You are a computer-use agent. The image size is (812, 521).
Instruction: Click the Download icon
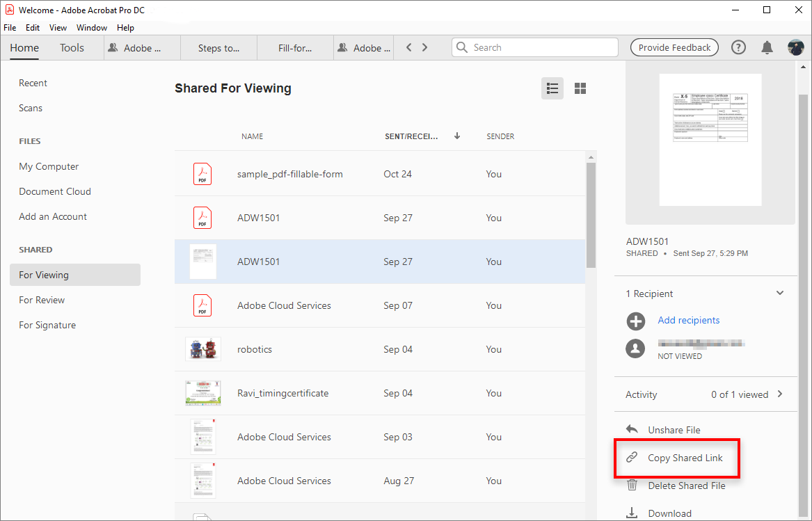tap(632, 513)
